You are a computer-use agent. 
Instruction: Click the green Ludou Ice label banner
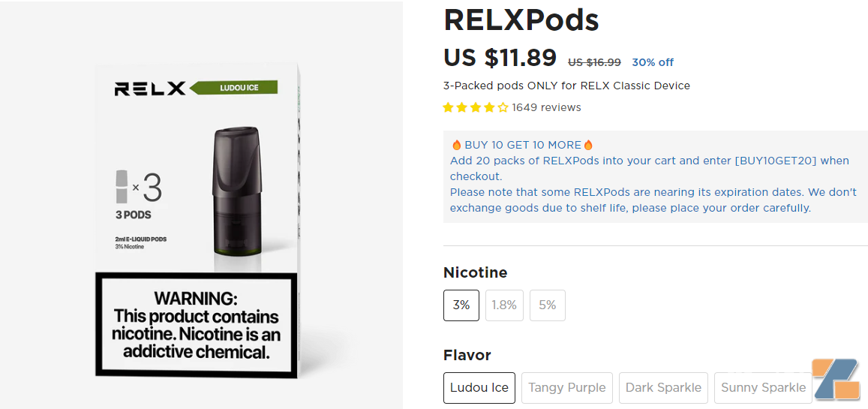pyautogui.click(x=236, y=88)
